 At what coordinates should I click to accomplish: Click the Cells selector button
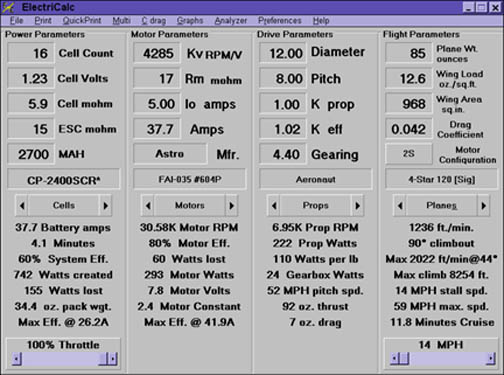[64, 206]
